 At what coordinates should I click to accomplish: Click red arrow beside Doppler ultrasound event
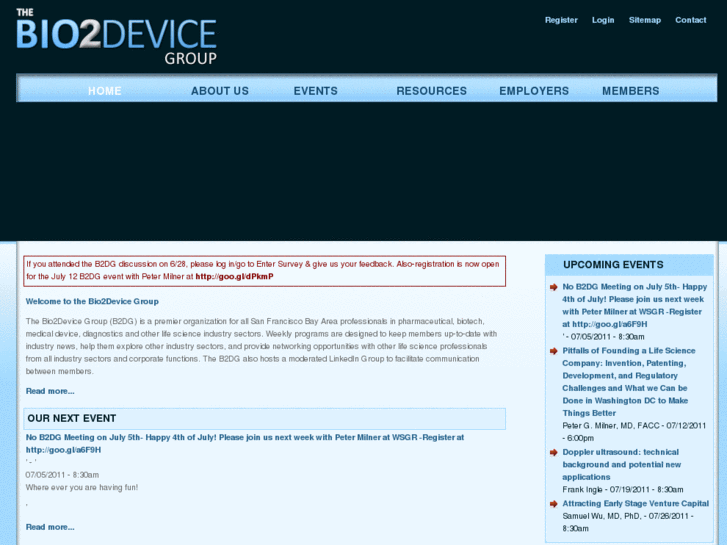554,452
